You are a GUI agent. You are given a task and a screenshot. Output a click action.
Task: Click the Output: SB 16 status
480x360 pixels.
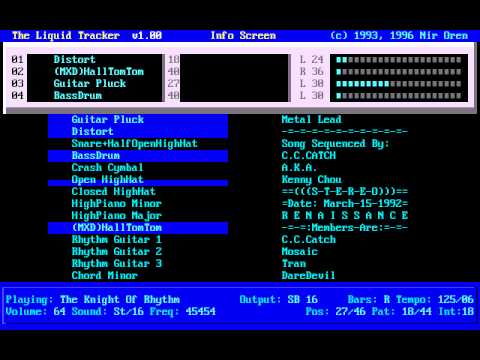pyautogui.click(x=279, y=299)
